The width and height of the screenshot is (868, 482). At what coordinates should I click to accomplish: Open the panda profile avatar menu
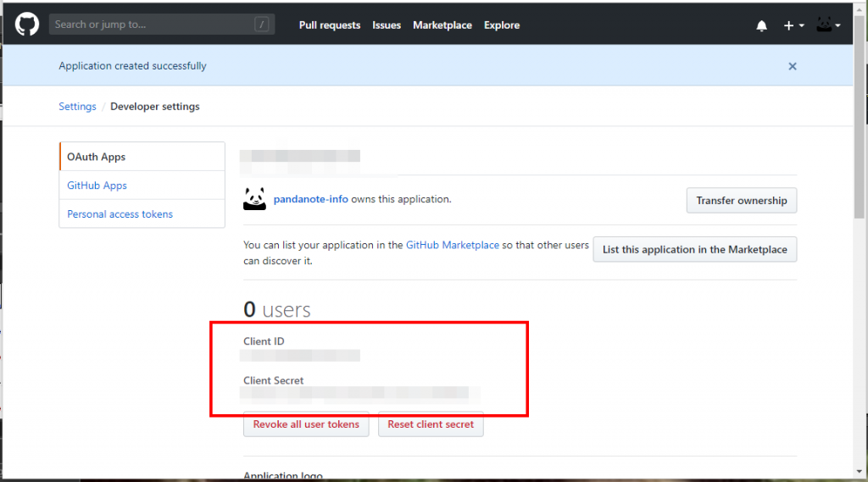[x=828, y=25]
